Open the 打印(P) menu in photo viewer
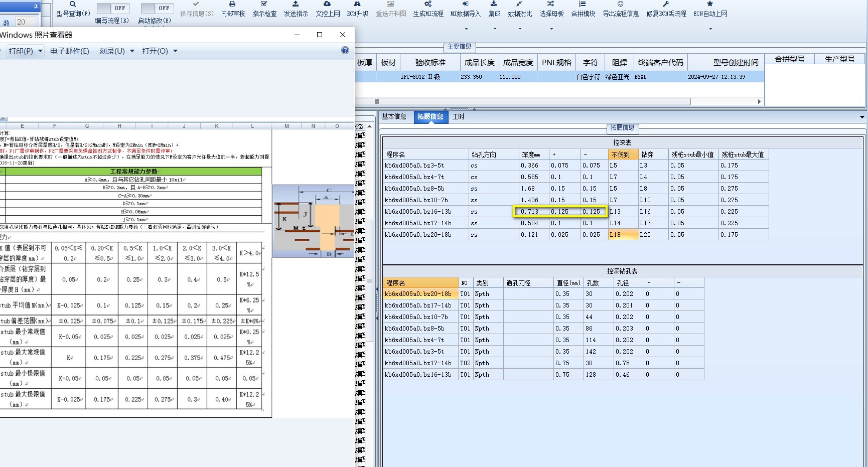Image resolution: width=868 pixels, height=467 pixels. click(x=25, y=51)
